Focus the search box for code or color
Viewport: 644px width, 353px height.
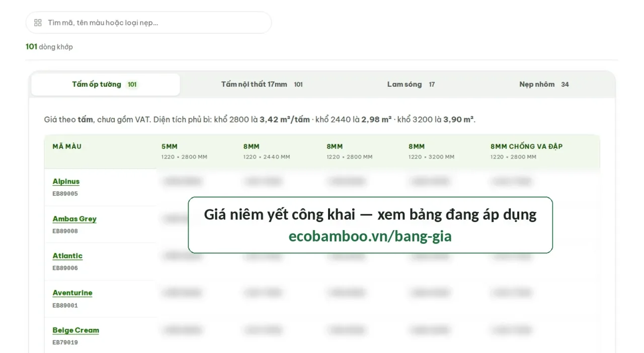148,23
